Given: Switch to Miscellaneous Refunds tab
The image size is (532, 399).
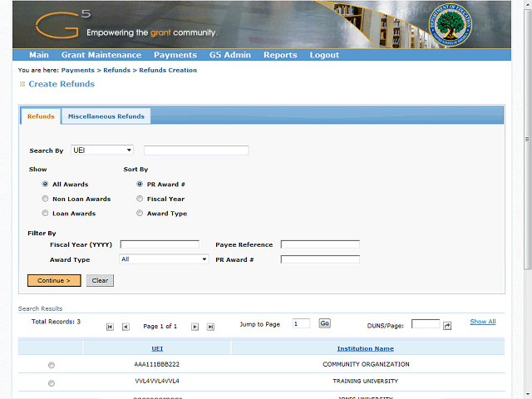Looking at the screenshot, I should point(106,116).
